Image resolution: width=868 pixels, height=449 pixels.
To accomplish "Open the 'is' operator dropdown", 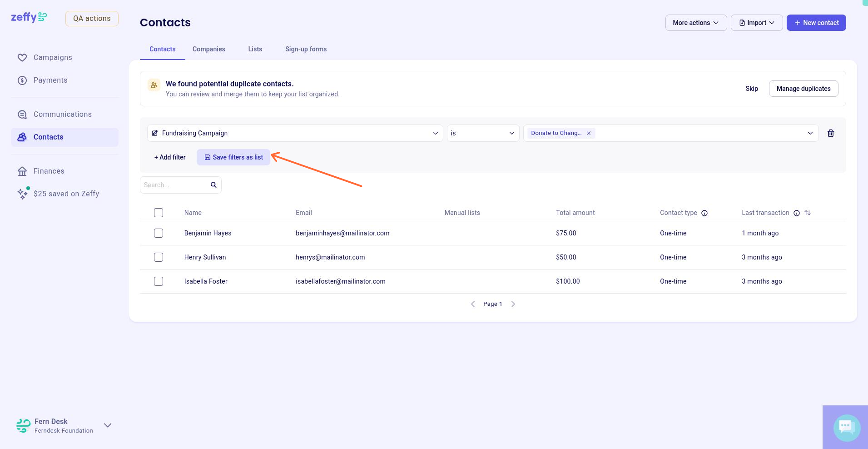I will [483, 133].
